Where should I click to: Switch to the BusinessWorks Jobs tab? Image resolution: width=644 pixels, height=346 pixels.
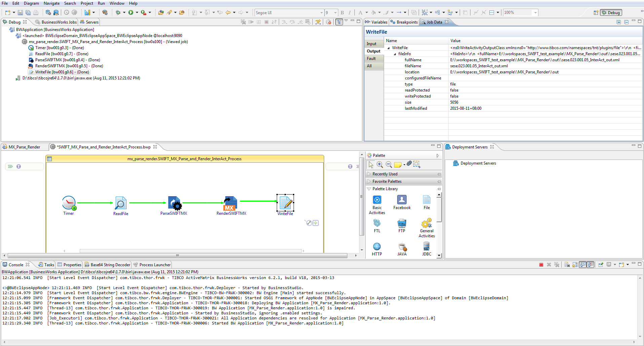click(x=56, y=22)
